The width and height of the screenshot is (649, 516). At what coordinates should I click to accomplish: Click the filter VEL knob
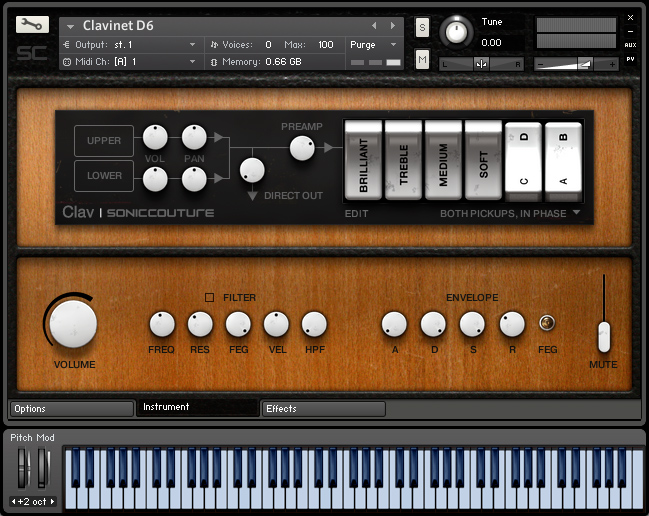tap(276, 324)
